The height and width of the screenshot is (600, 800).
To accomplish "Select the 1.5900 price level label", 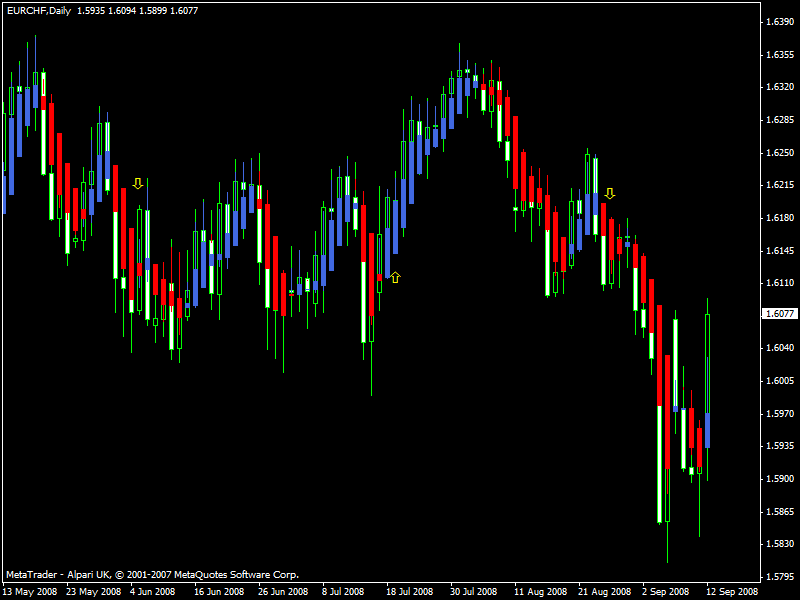I will pyautogui.click(x=780, y=479).
